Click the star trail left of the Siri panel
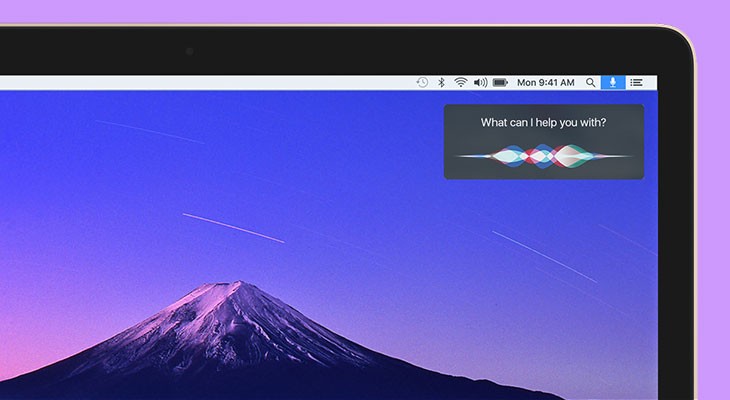 click(233, 227)
